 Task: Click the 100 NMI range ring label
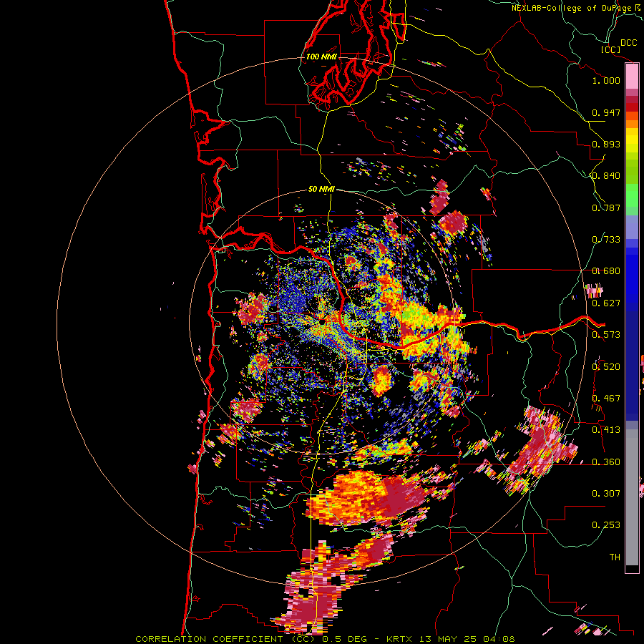321,57
